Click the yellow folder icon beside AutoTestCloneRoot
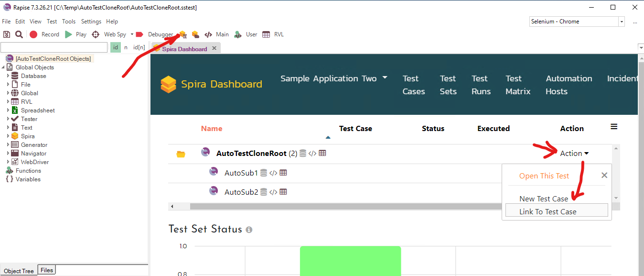The width and height of the screenshot is (644, 276). (x=181, y=154)
